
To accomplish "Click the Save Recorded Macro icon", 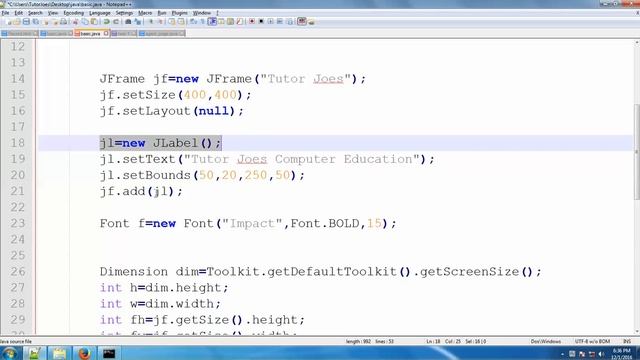I will click(289, 22).
